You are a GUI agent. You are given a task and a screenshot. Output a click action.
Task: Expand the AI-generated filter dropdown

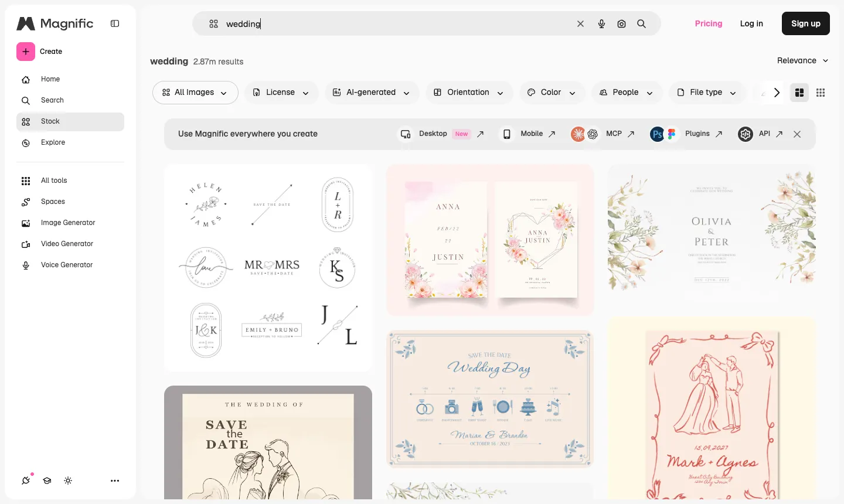(x=372, y=93)
